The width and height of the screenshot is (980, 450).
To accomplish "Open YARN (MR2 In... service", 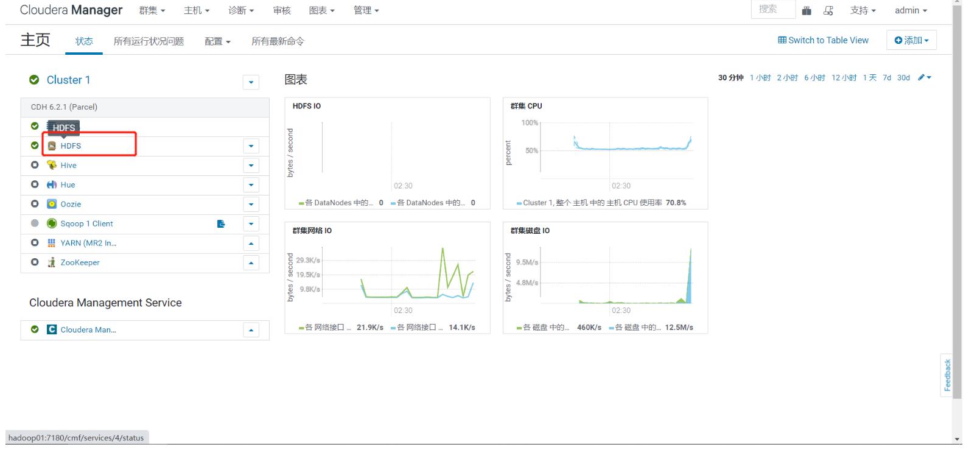I will (88, 243).
